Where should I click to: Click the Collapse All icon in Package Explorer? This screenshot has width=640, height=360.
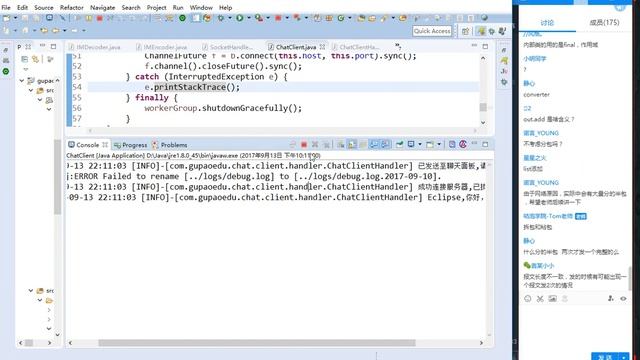click(24, 59)
